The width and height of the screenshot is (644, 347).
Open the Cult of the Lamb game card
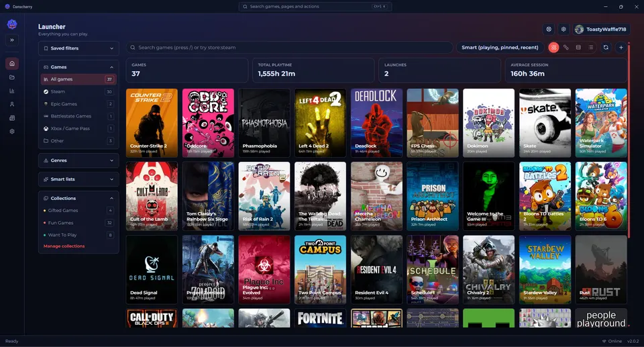click(x=152, y=196)
